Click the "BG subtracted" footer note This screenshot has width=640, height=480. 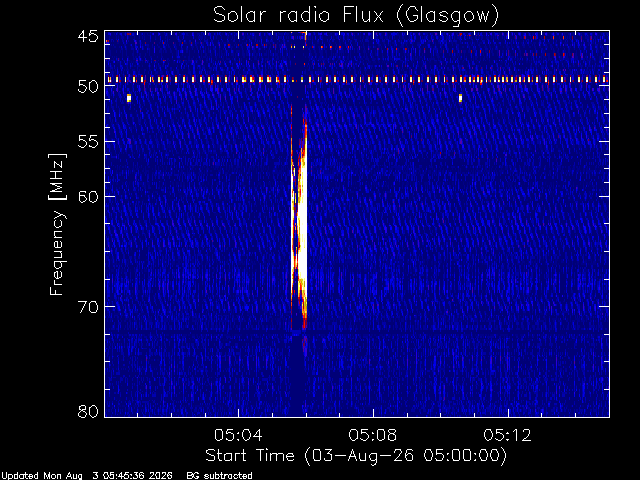pos(220,476)
